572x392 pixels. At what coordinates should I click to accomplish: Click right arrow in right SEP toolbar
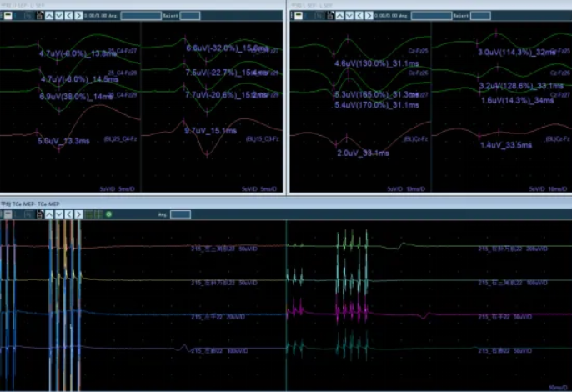pyautogui.click(x=369, y=15)
